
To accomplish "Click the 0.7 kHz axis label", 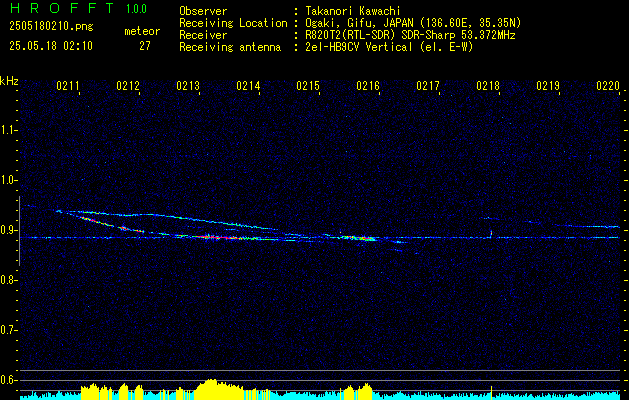I will click(8, 330).
